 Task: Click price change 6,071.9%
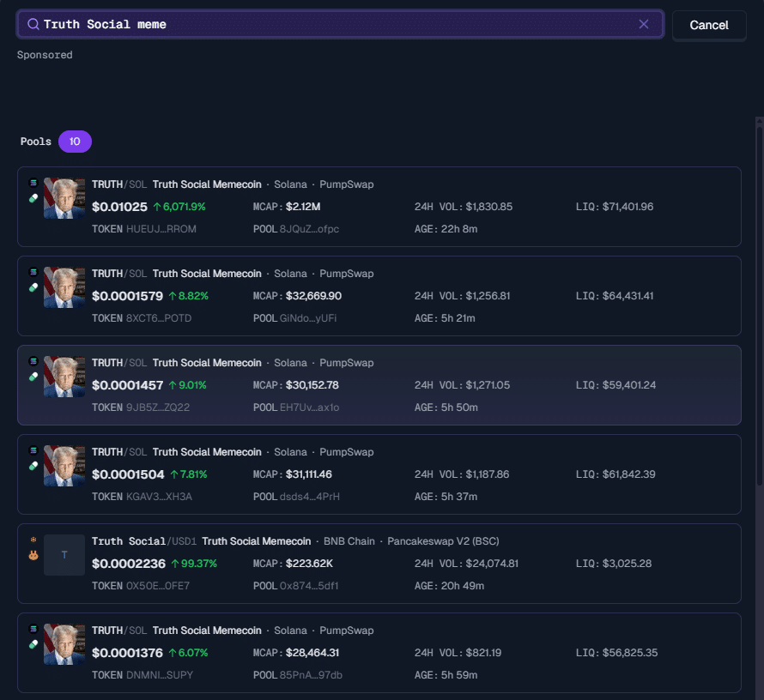point(179,207)
